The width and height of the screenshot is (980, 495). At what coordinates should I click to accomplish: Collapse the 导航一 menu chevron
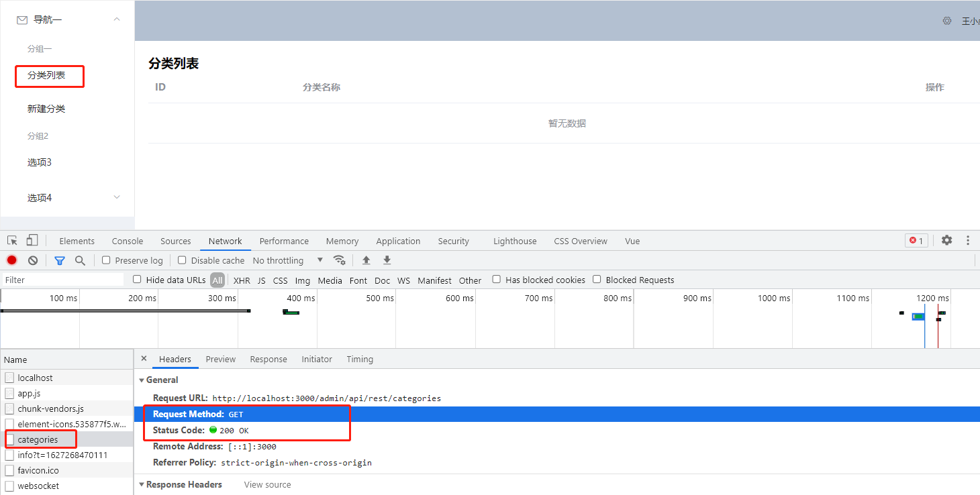point(117,19)
